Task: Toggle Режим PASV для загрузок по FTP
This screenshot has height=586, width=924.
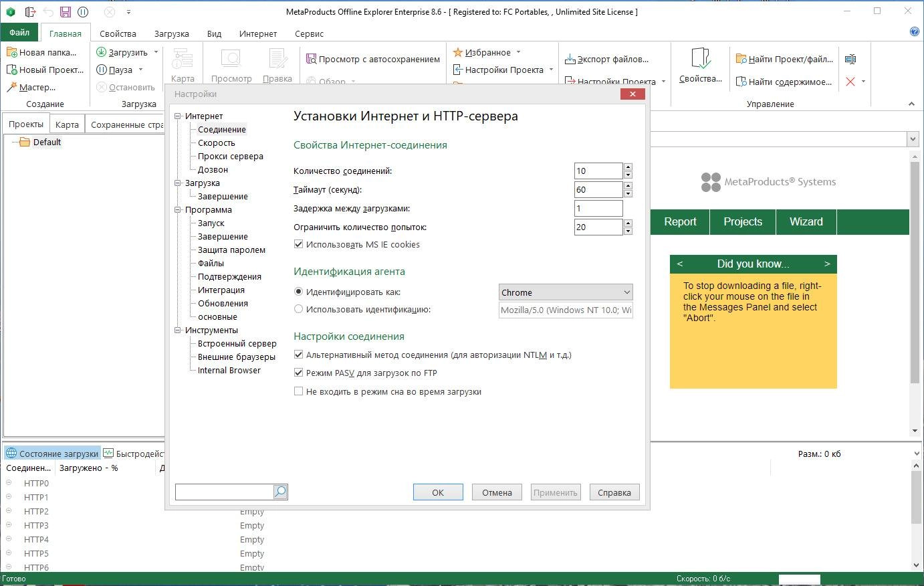Action: [x=298, y=373]
